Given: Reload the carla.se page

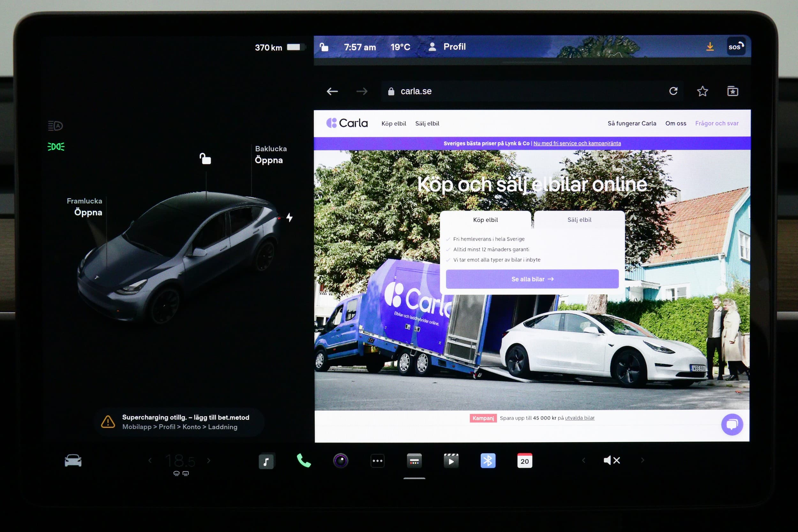Looking at the screenshot, I should pyautogui.click(x=674, y=91).
